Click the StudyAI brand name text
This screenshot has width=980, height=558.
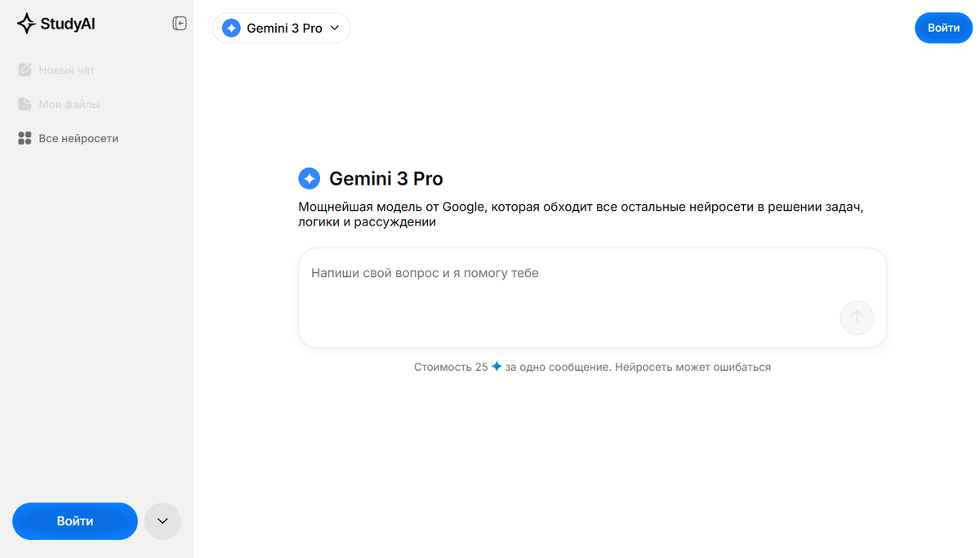pyautogui.click(x=68, y=24)
